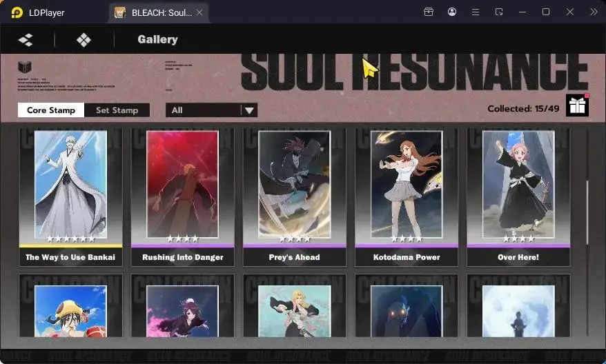
Task: Select the Set Stamp tab
Action: pyautogui.click(x=117, y=110)
